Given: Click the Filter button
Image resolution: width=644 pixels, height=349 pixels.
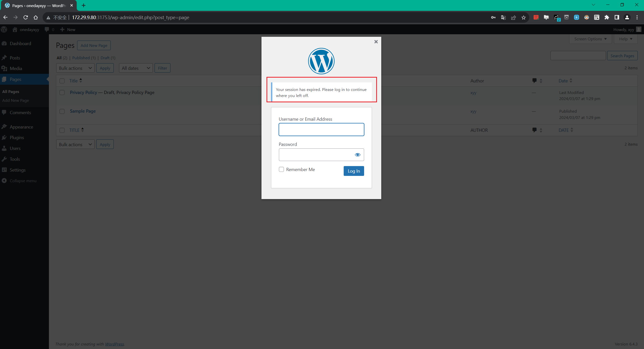Looking at the screenshot, I should (x=162, y=68).
